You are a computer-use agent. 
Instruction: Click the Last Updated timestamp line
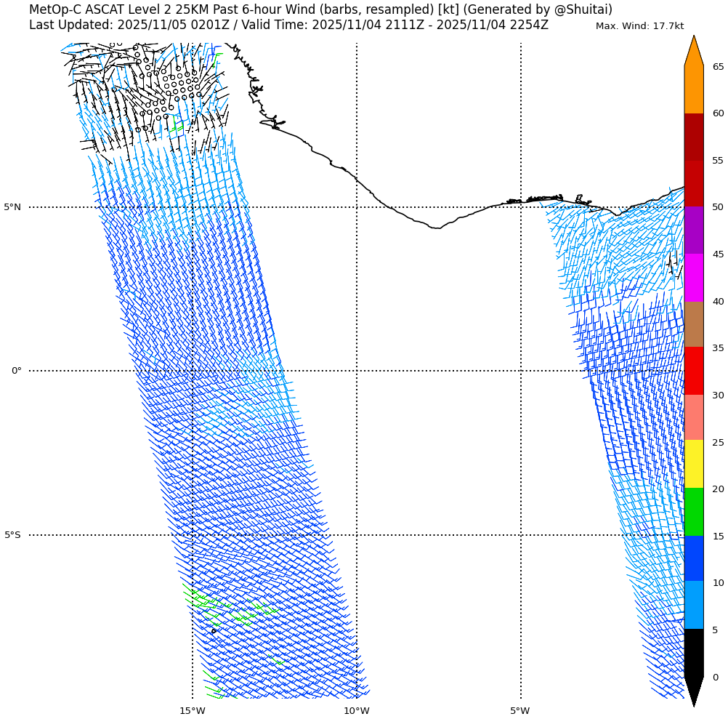pyautogui.click(x=288, y=25)
